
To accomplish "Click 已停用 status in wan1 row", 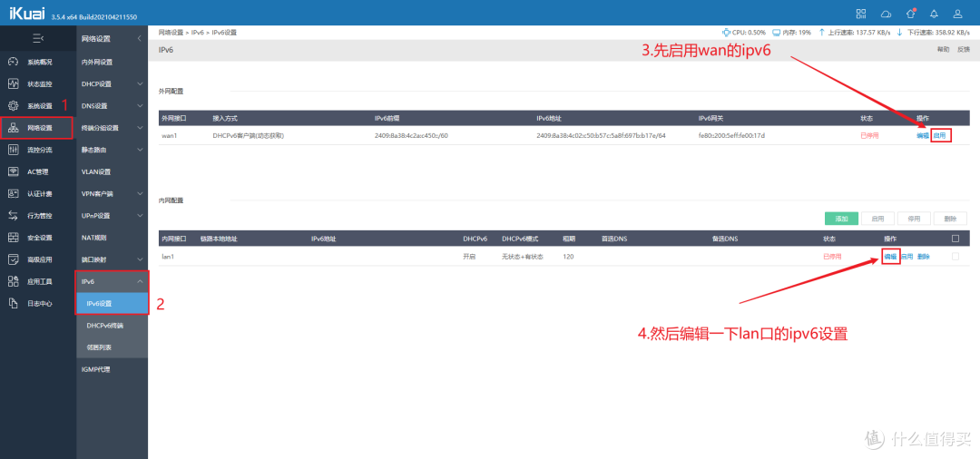I will tap(869, 135).
